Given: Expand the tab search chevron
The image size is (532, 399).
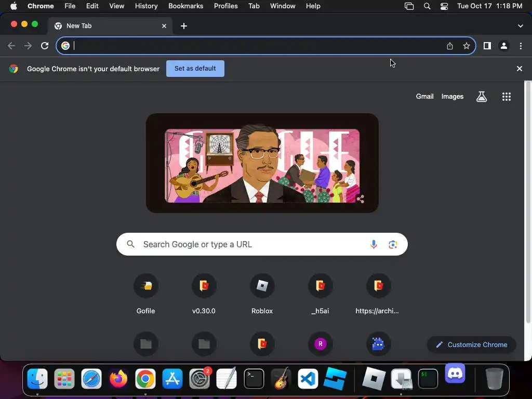Looking at the screenshot, I should [521, 26].
